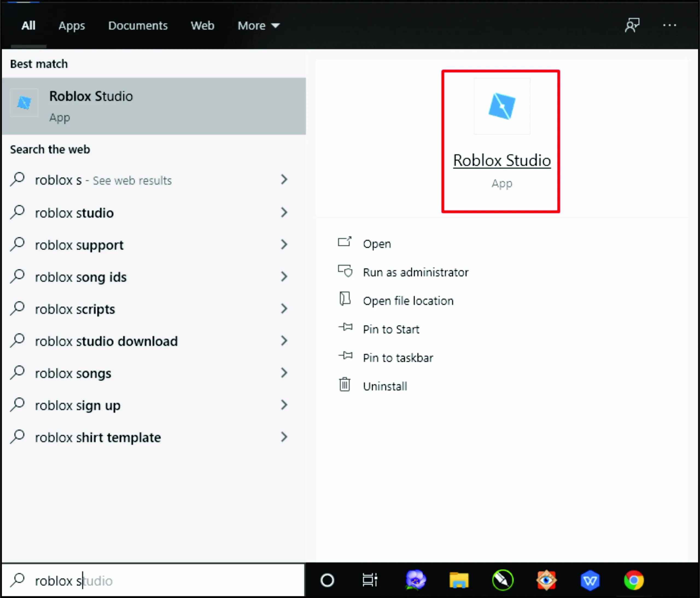Open Google Chrome from the taskbar

tap(634, 581)
